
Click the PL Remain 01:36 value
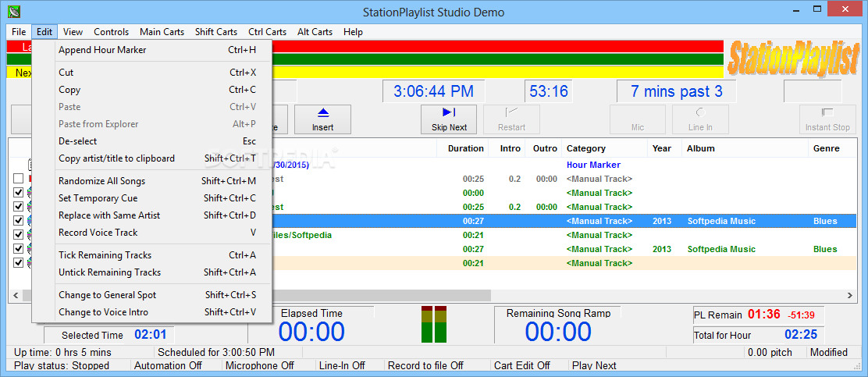(764, 315)
